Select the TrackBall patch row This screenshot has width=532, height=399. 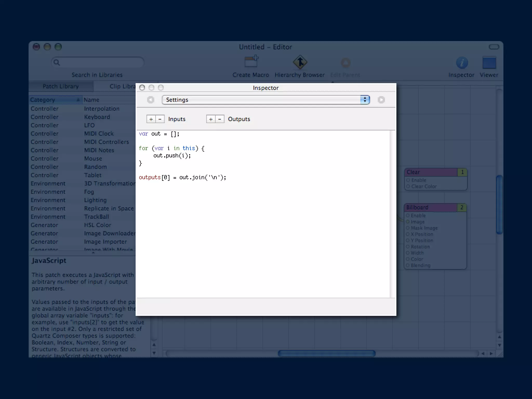pyautogui.click(x=82, y=217)
